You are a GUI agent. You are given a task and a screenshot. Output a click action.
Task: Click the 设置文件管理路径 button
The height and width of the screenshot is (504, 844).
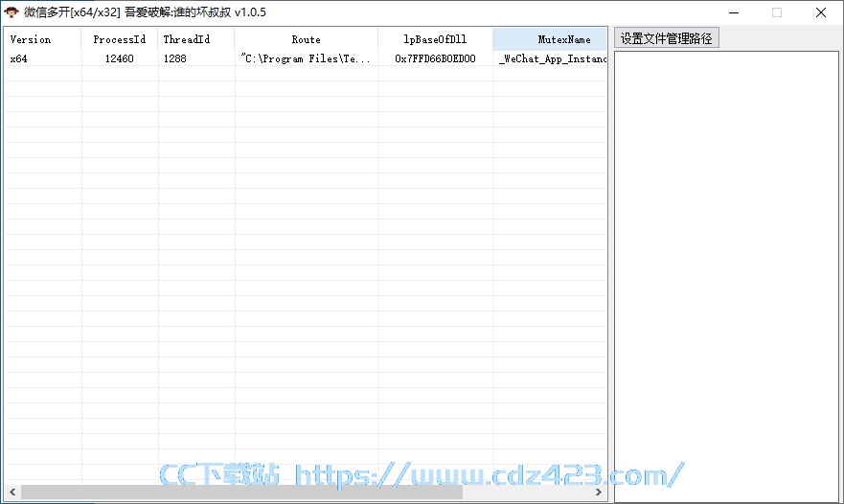667,38
